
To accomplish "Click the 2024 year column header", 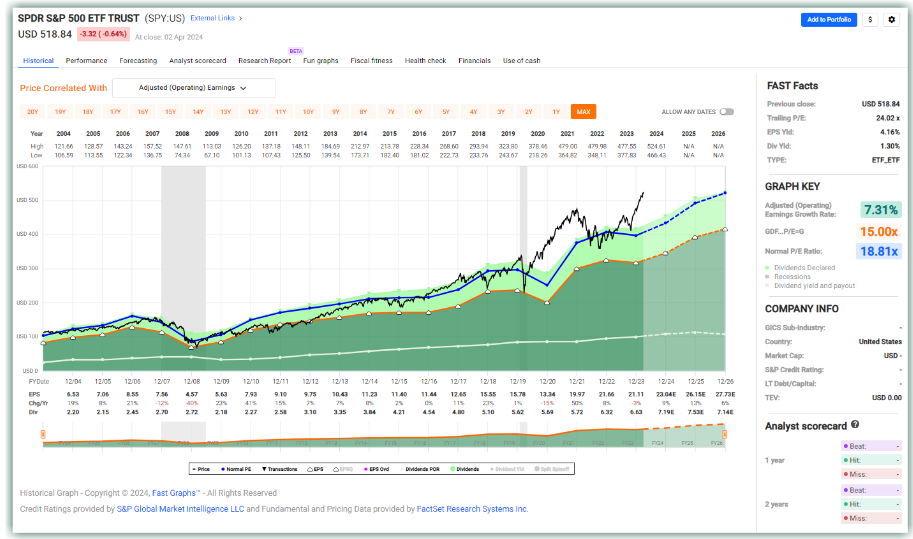I will (x=656, y=134).
